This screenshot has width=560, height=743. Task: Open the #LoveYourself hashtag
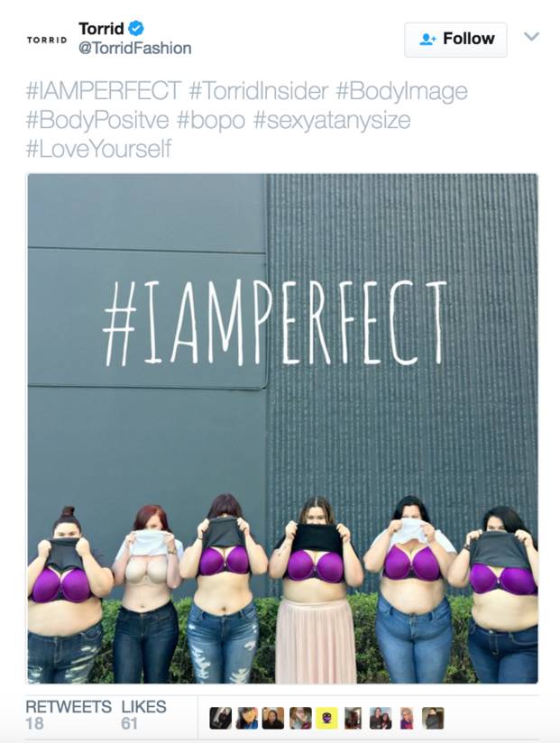[x=98, y=148]
